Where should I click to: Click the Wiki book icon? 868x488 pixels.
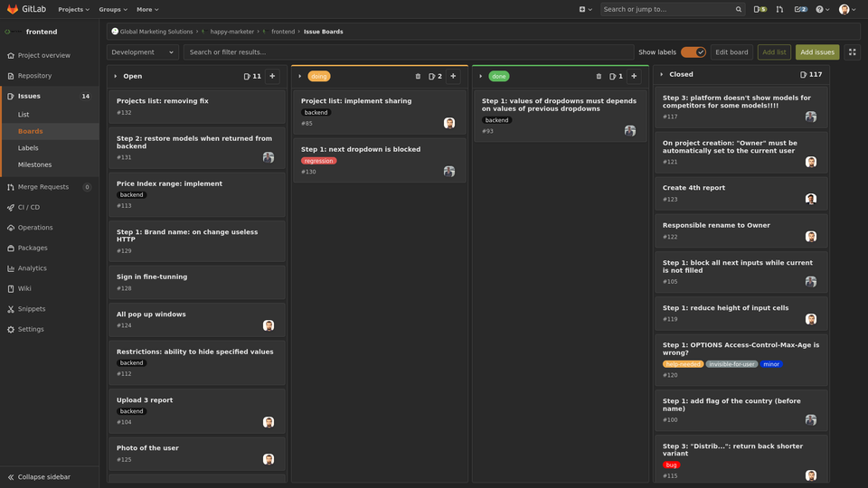11,289
